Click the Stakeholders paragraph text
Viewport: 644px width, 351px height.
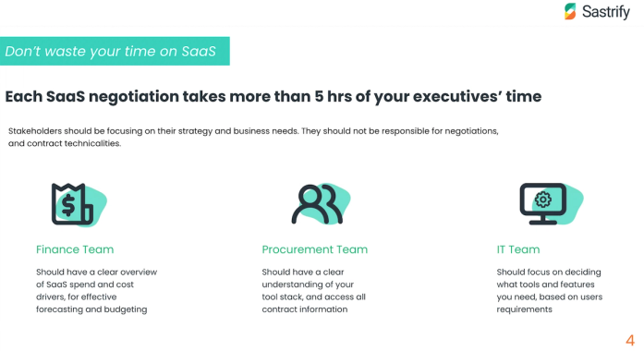click(253, 137)
